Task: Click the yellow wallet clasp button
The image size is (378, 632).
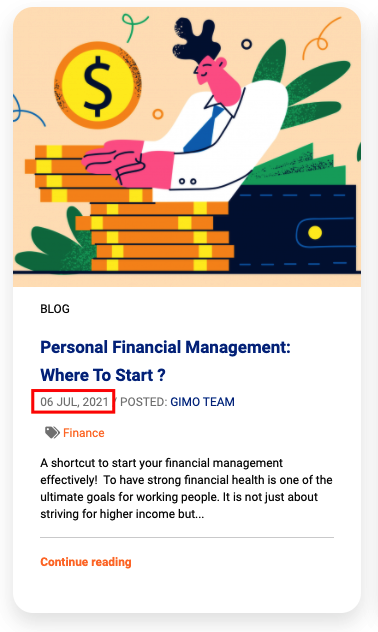Action: pos(315,233)
